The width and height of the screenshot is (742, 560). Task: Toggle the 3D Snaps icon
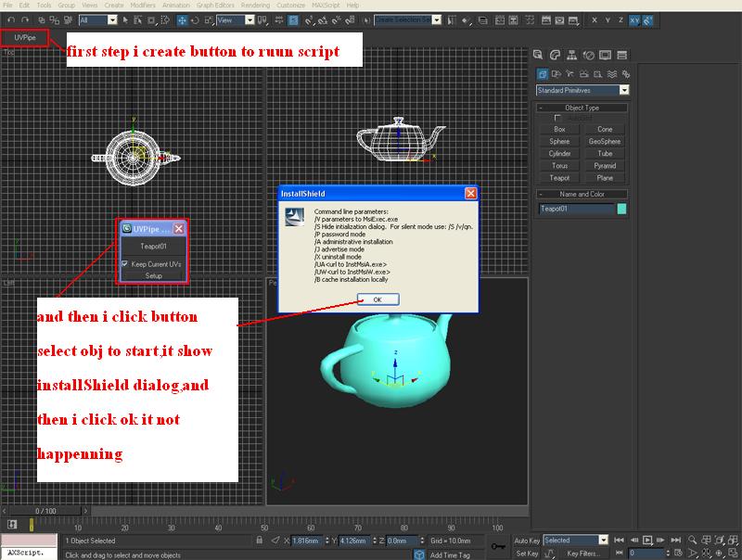[x=310, y=20]
